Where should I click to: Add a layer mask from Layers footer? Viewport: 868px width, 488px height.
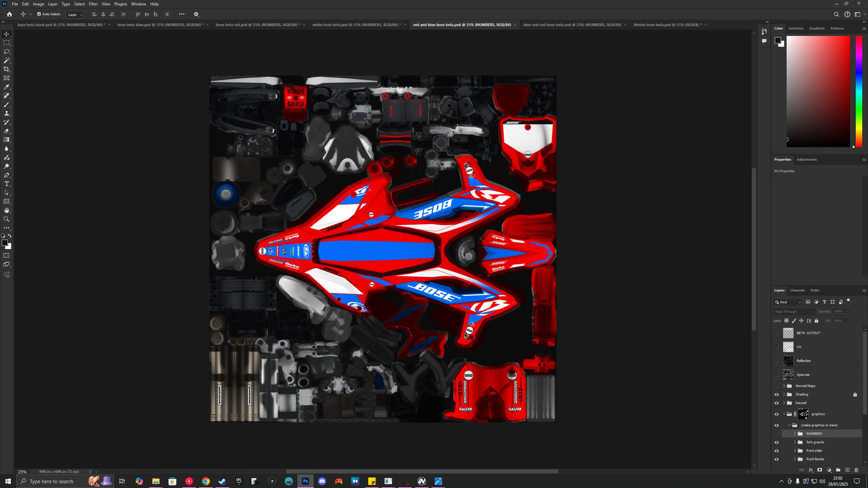819,470
